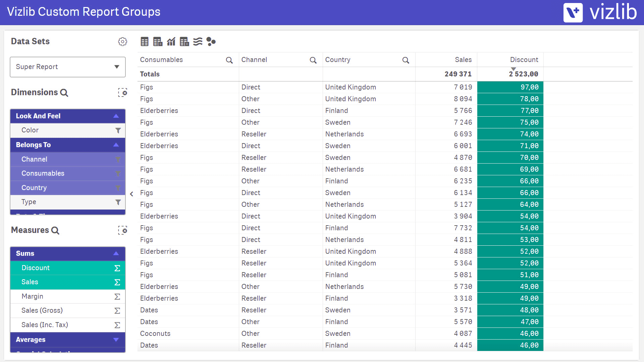Image resolution: width=644 pixels, height=362 pixels.
Task: Click filter icon on Country dimension
Action: pos(118,188)
